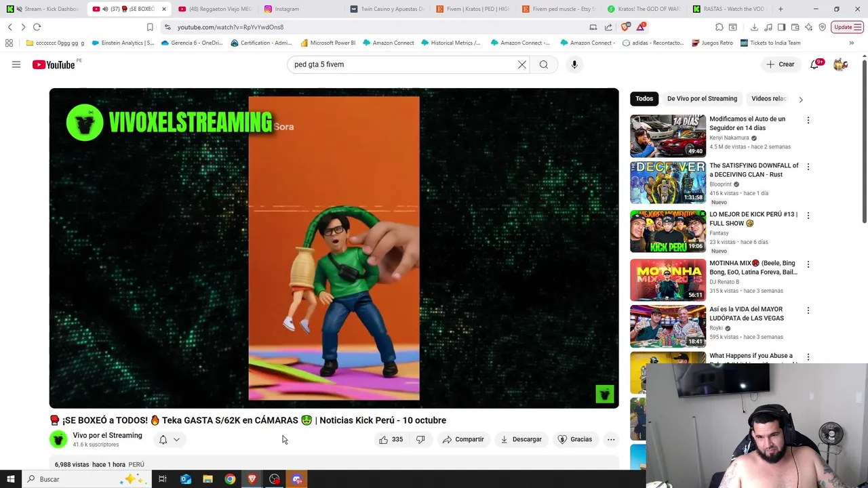Screen dimensions: 868x488
Task: Open the Modificamos el Auto video thumbnail
Action: (668, 136)
